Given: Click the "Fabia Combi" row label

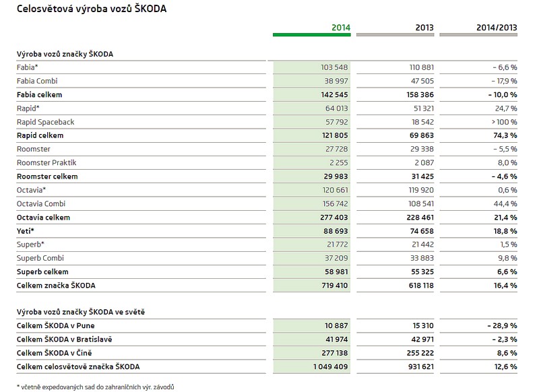Looking at the screenshot, I should (x=37, y=81).
